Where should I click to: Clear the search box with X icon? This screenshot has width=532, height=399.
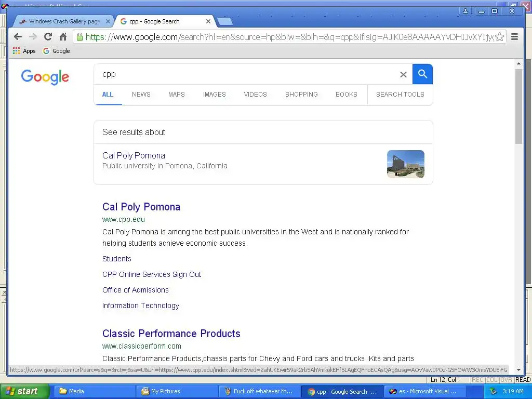403,74
